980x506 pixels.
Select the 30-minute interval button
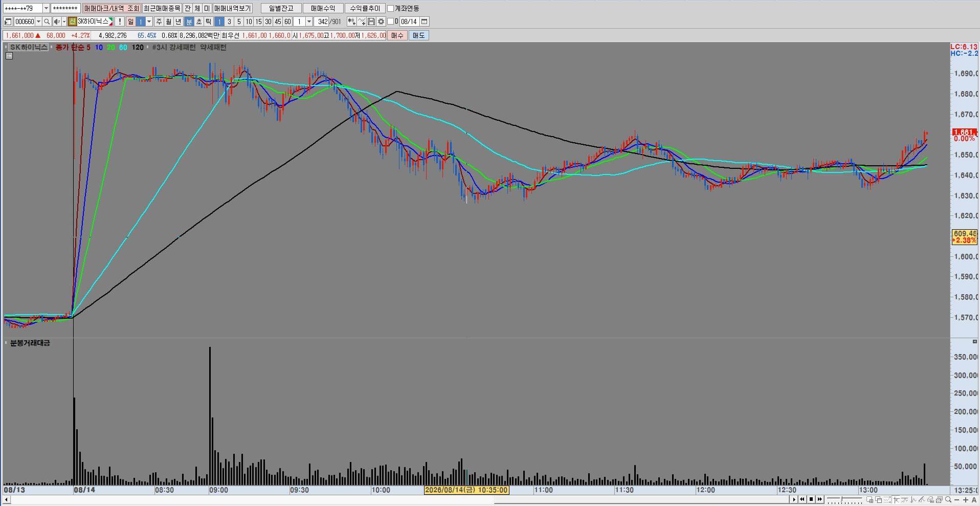click(268, 21)
